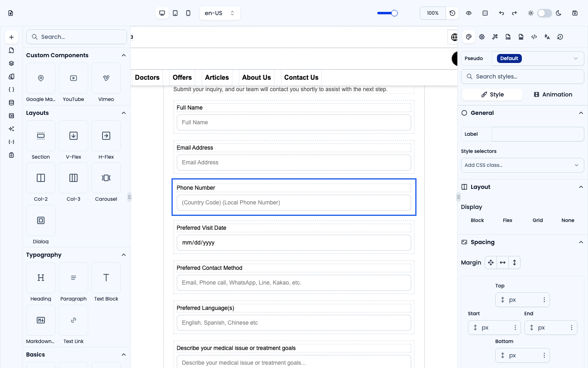Set display to Flex
Viewport: 588px width, 368px height.
pos(508,220)
